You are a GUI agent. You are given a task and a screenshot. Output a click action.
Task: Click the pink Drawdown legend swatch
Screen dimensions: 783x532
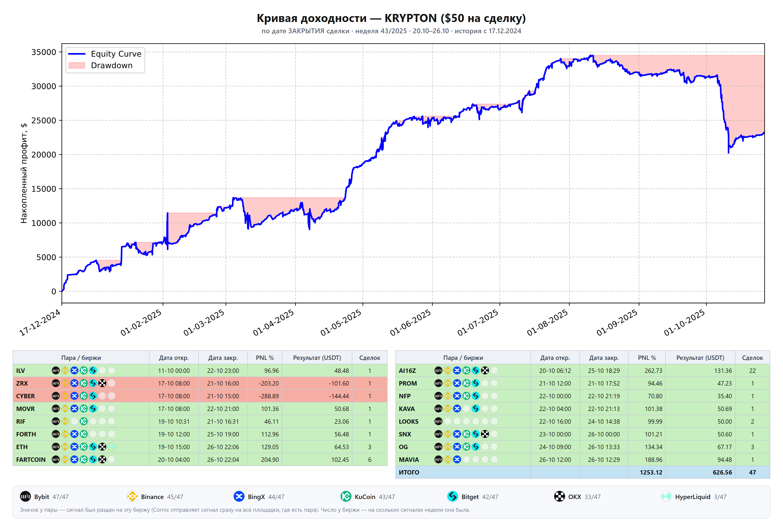pyautogui.click(x=77, y=65)
